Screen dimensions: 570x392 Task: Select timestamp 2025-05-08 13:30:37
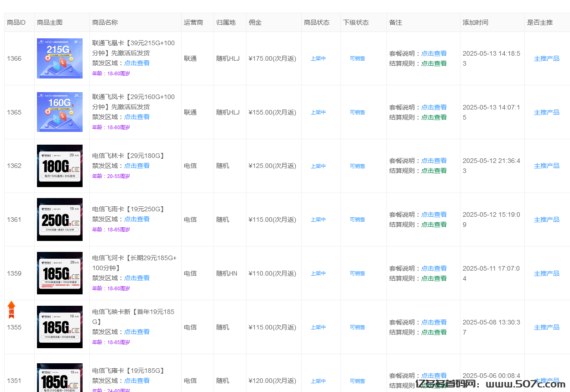coord(492,327)
